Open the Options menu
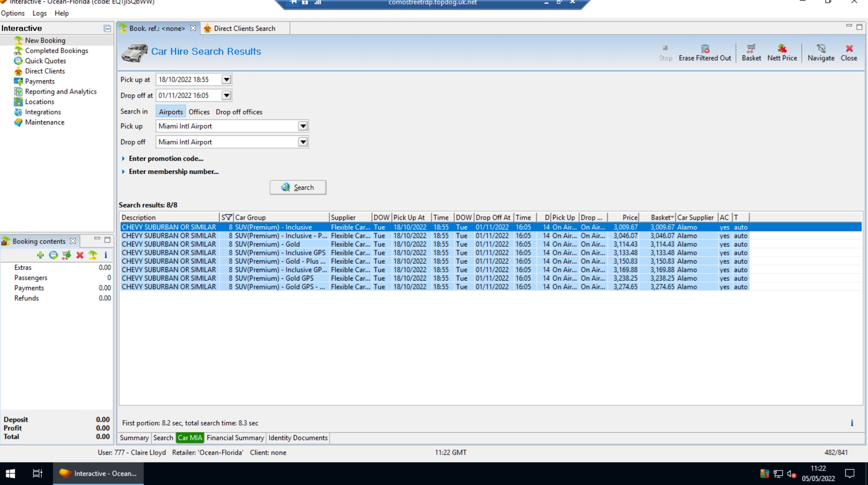 (x=13, y=13)
